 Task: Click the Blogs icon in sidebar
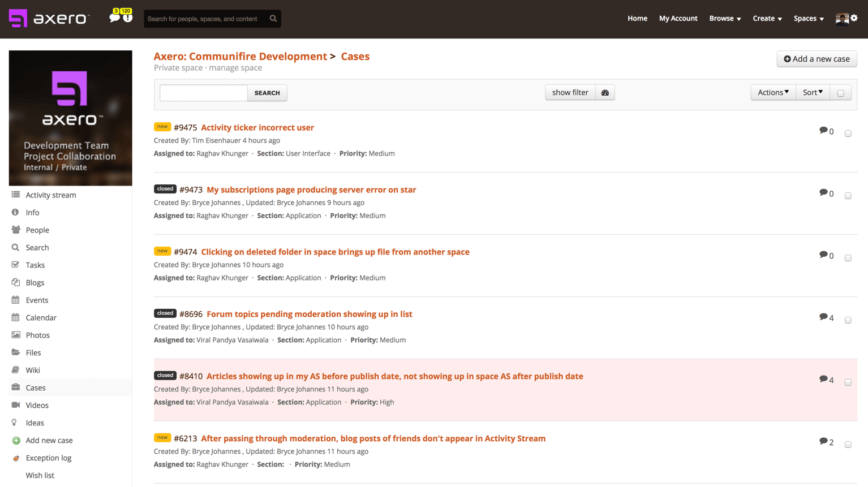[16, 282]
